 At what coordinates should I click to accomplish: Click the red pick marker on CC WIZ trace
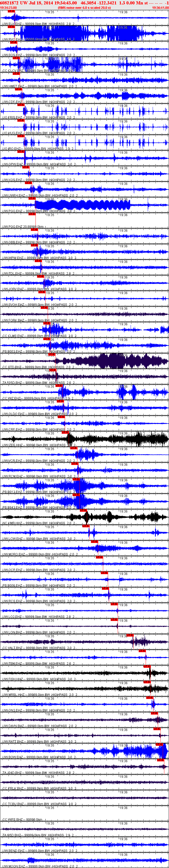click(x=59, y=385)
